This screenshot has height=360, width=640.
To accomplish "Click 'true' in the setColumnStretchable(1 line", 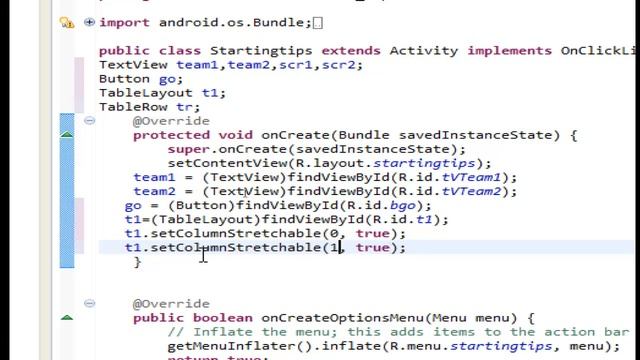I will pyautogui.click(x=373, y=248).
